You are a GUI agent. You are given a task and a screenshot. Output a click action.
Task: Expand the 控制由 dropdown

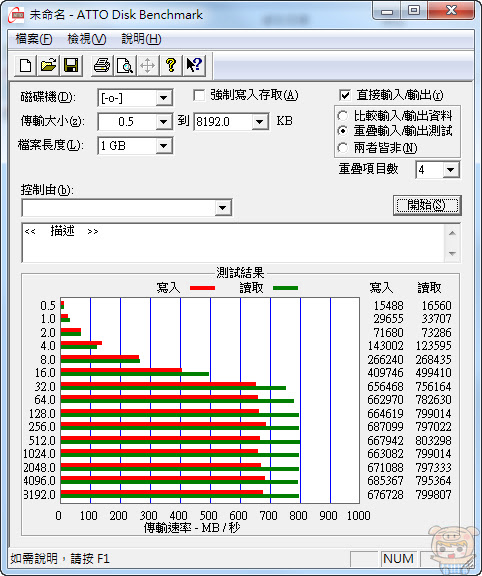click(222, 208)
